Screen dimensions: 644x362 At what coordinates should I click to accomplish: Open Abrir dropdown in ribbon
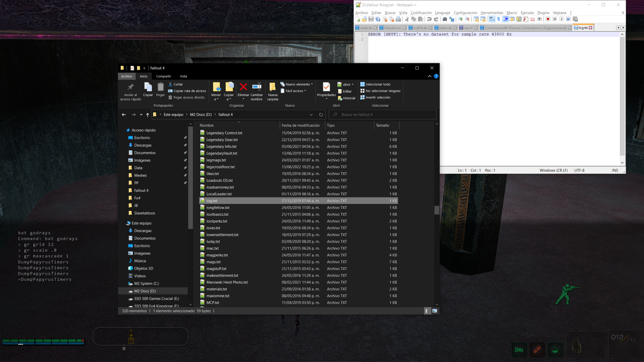345,84
